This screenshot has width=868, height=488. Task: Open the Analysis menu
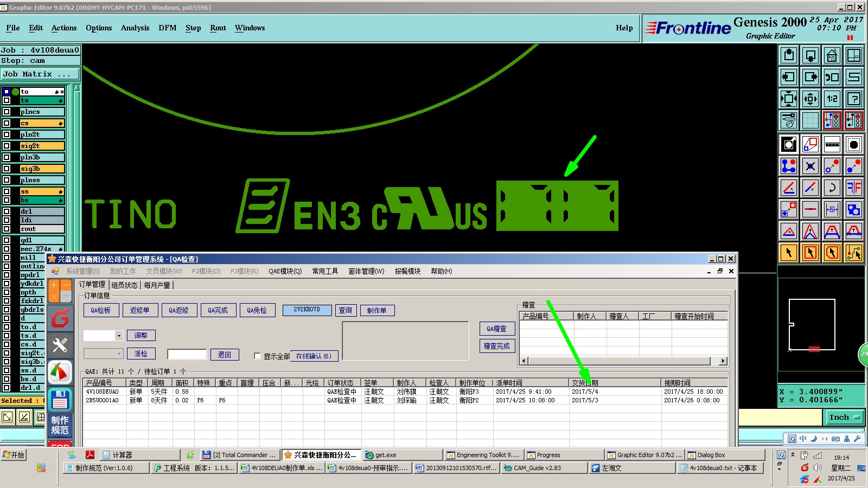coord(135,28)
